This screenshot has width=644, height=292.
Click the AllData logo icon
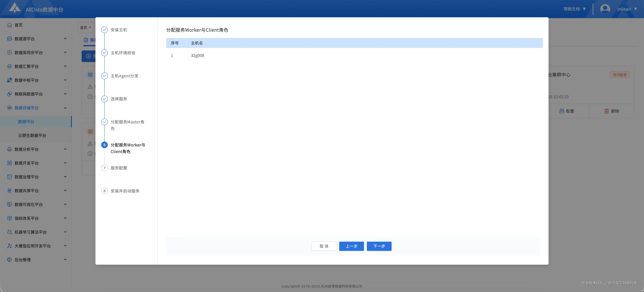click(x=15, y=8)
